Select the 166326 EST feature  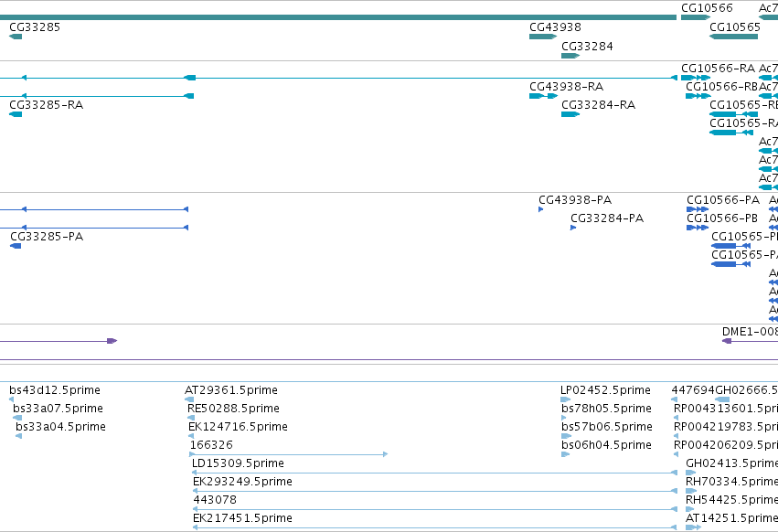(x=288, y=454)
